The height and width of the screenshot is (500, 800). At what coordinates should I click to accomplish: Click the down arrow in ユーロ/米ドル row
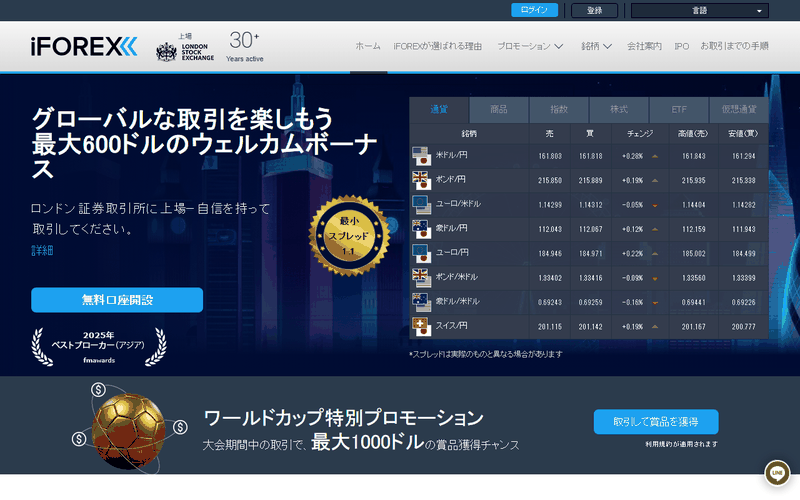coord(655,205)
